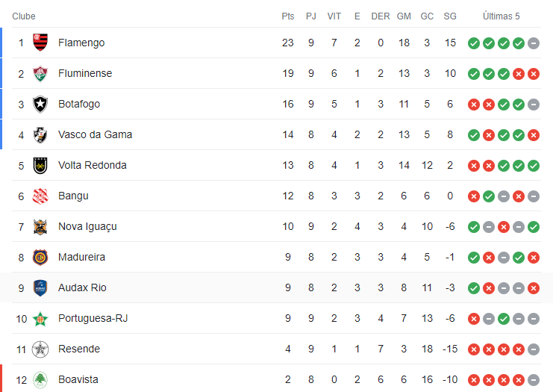Image resolution: width=553 pixels, height=392 pixels.
Task: Click Volta Redonda's most recent win icon
Action: [x=534, y=166]
